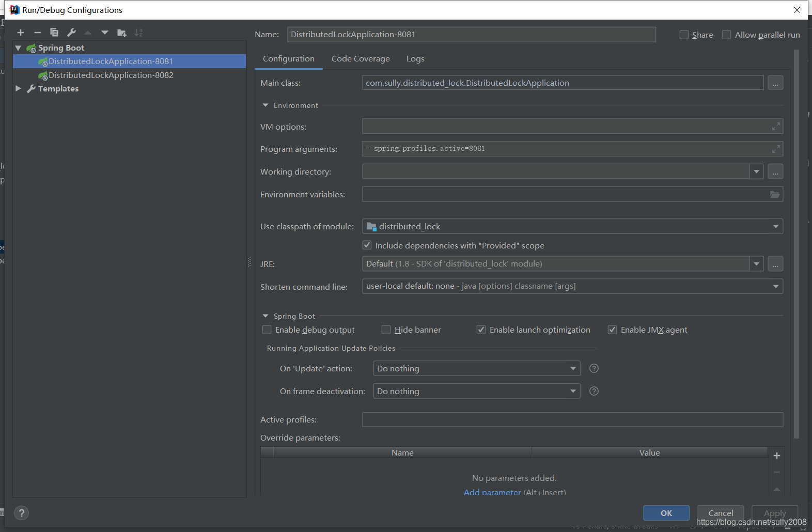This screenshot has height=532, width=812.
Task: Collapse the Environment section
Action: coord(266,105)
